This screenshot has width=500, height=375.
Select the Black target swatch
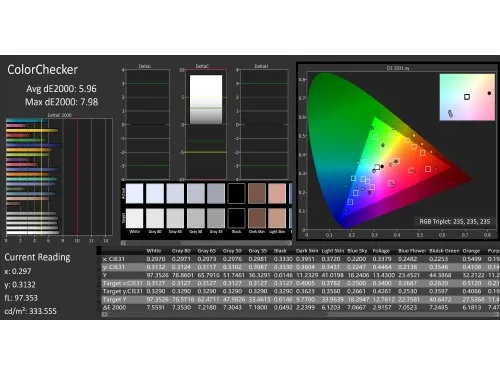click(237, 218)
